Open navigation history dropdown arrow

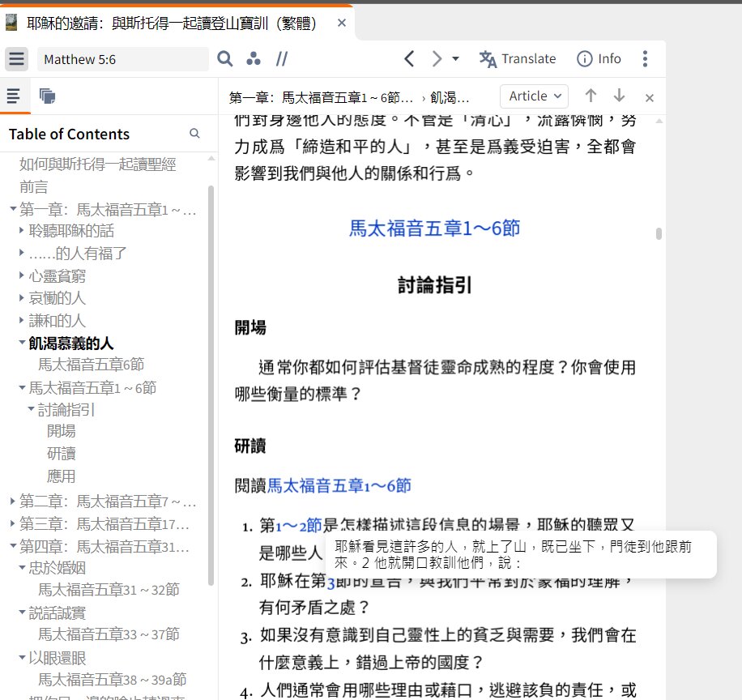point(455,59)
